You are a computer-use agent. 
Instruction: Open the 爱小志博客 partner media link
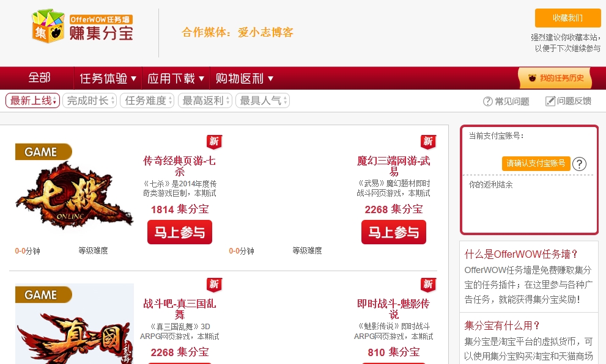tap(265, 32)
